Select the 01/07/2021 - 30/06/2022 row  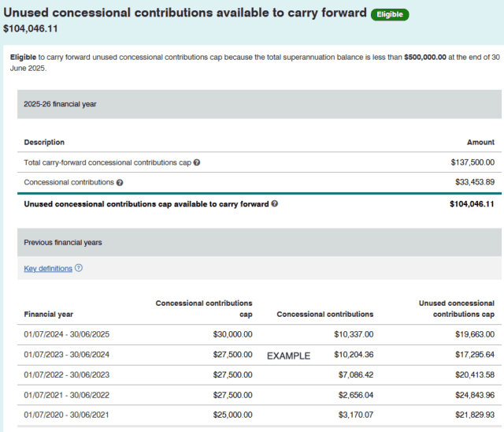point(259,395)
